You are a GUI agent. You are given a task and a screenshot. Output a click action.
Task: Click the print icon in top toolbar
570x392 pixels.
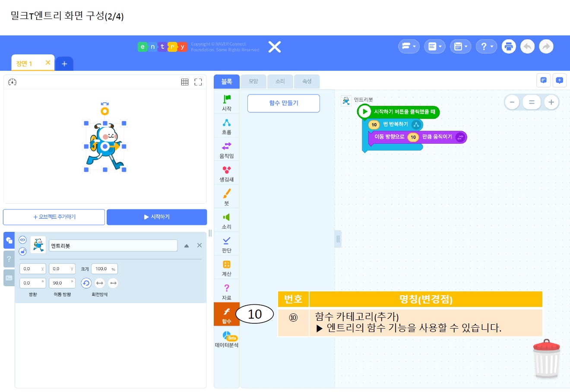point(509,46)
